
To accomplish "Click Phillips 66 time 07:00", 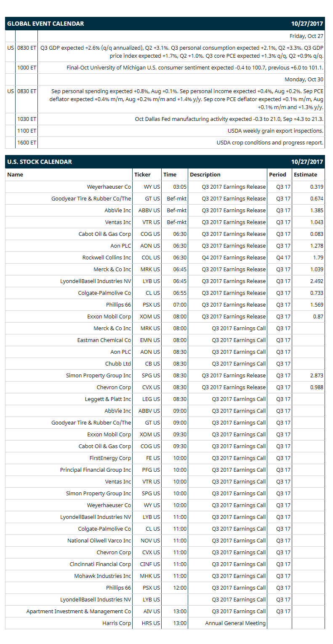I will [x=180, y=305].
